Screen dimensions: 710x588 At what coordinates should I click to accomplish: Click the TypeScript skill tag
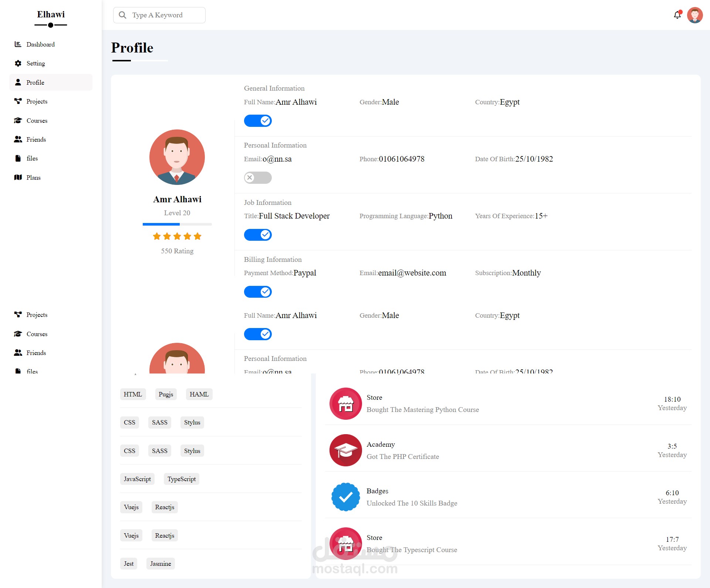point(181,479)
